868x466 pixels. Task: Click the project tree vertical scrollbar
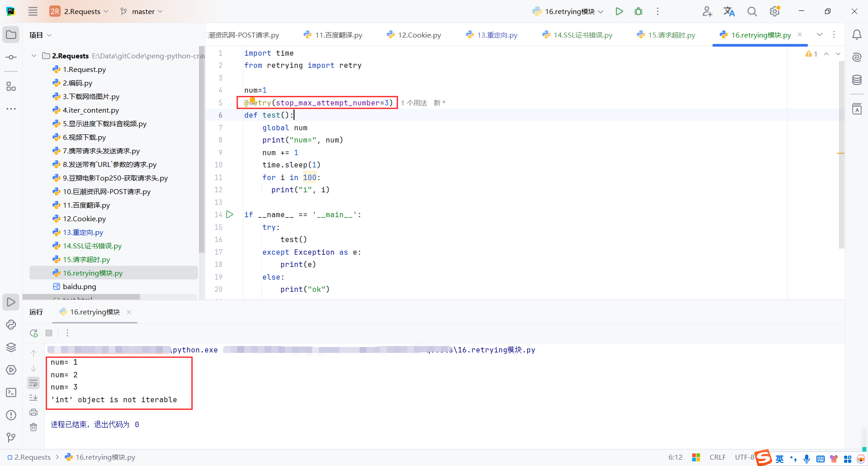202,149
